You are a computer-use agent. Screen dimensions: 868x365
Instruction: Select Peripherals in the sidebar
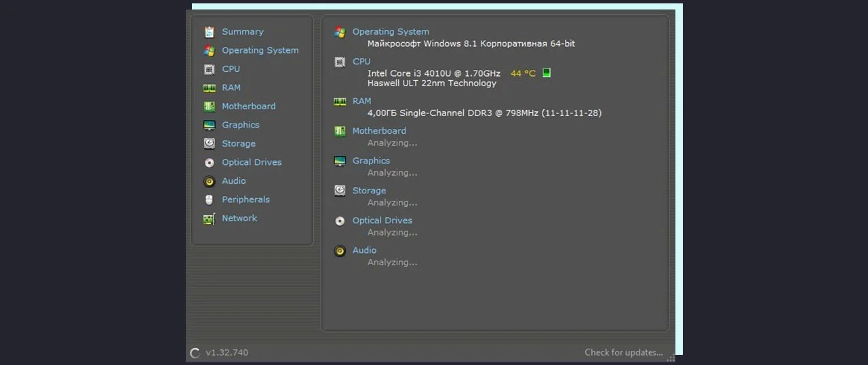pos(245,199)
